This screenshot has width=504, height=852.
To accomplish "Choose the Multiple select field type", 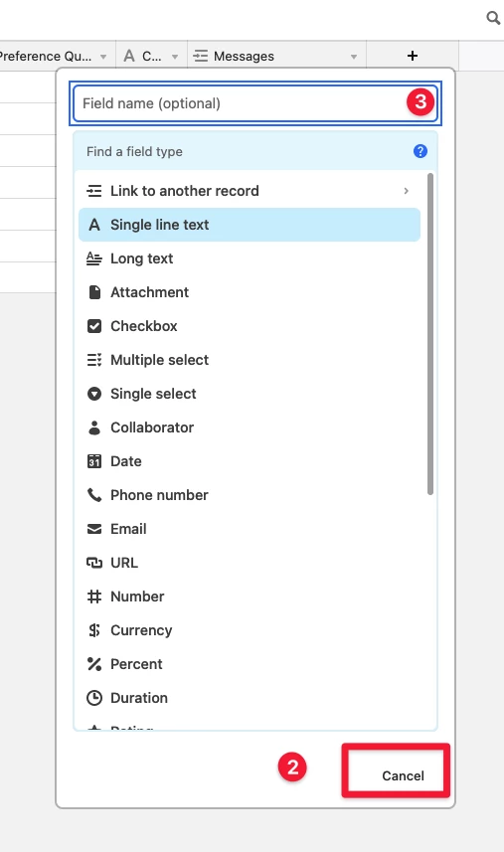I will coord(250,360).
